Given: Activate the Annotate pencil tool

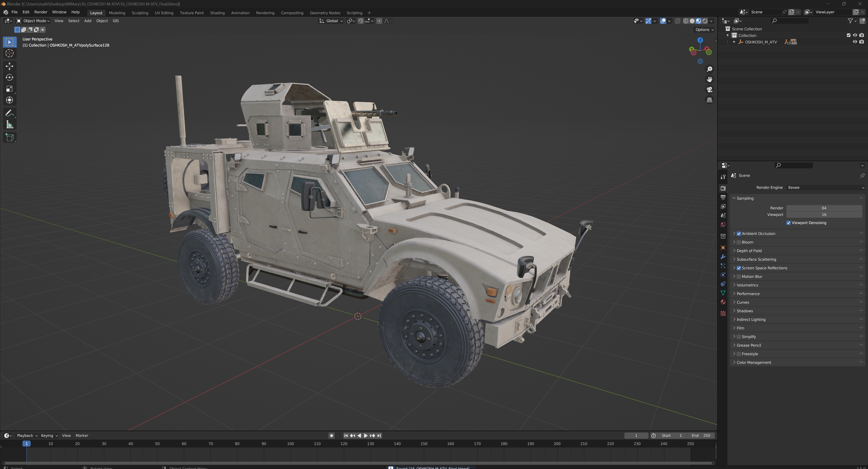Looking at the screenshot, I should tap(9, 113).
